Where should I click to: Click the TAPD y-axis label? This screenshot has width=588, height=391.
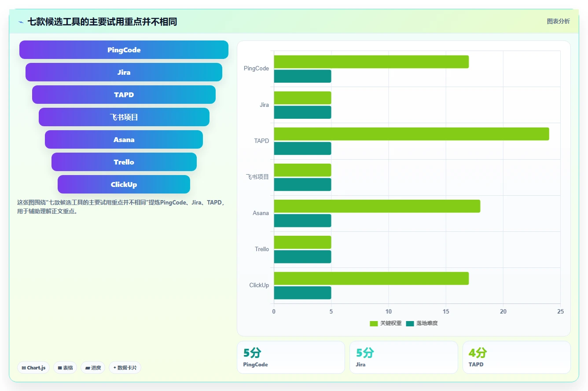[261, 141]
